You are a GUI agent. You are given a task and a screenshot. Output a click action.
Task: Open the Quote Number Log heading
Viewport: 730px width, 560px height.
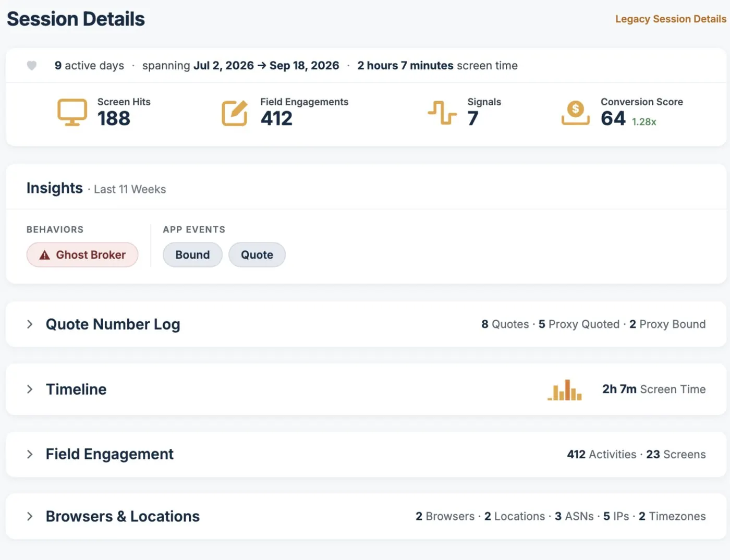(113, 324)
